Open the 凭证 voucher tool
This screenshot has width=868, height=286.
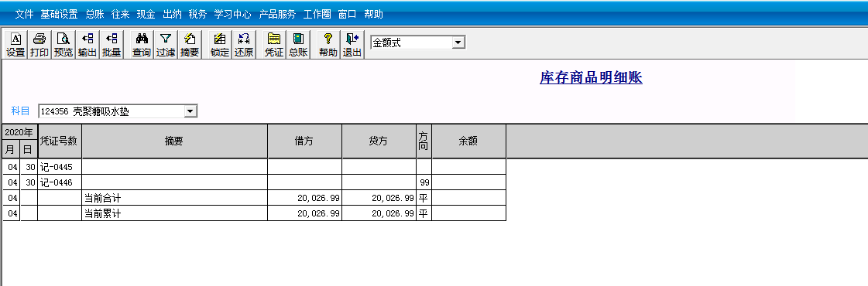point(273,45)
